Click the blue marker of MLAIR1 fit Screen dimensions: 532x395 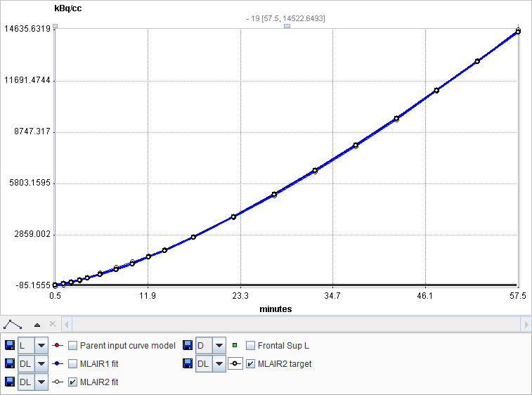[58, 364]
